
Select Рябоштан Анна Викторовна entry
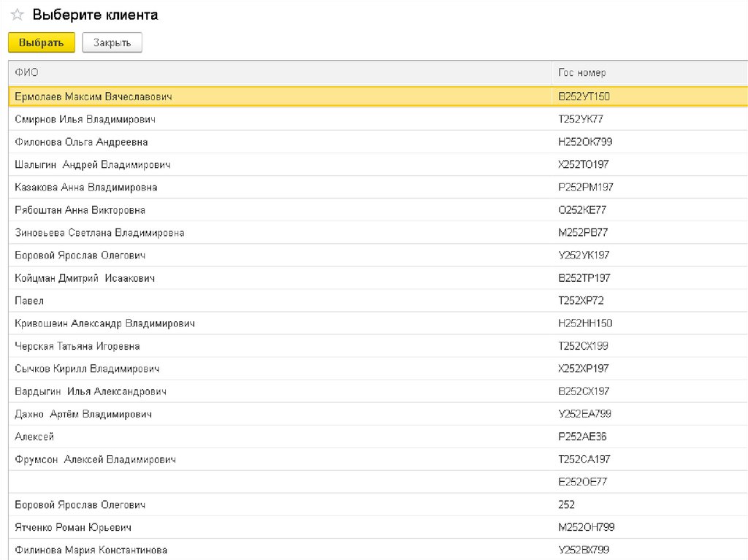[x=80, y=210]
